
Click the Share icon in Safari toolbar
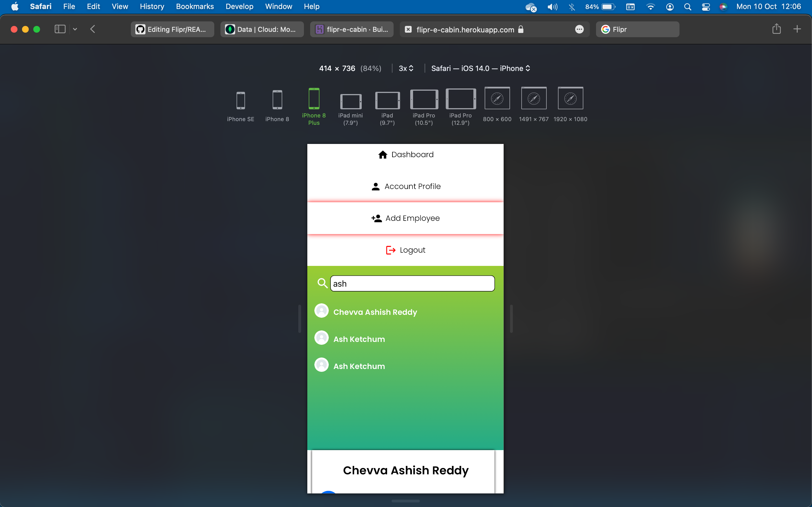776,29
